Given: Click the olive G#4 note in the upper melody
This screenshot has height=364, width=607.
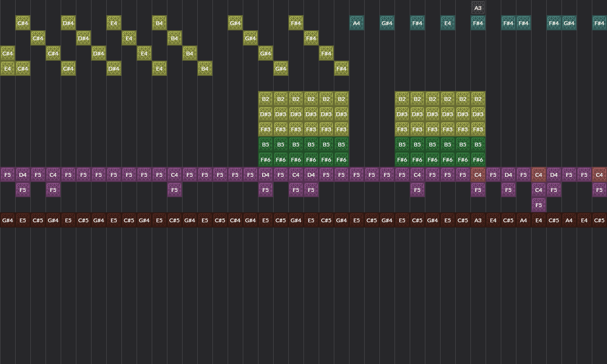Looking at the screenshot, I should click(235, 23).
